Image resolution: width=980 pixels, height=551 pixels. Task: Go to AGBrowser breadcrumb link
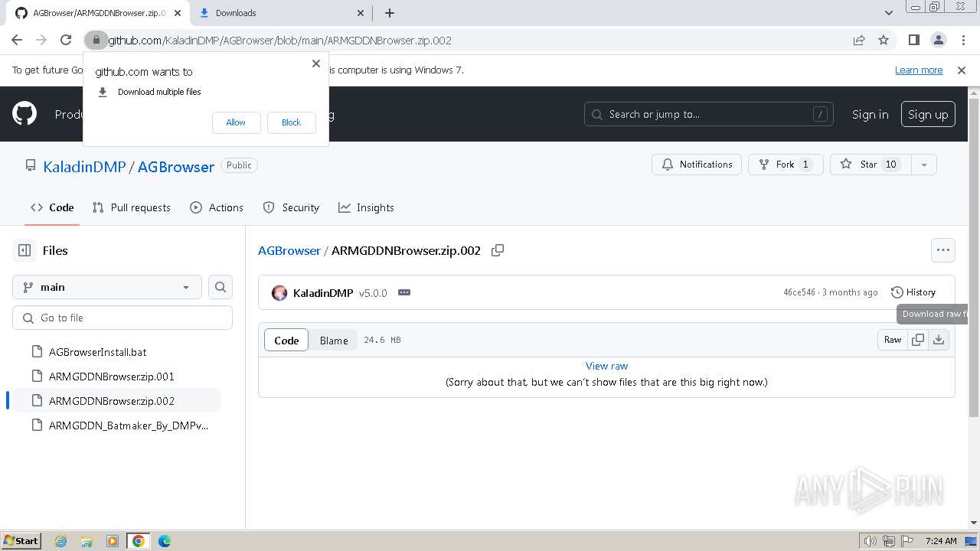pyautogui.click(x=289, y=250)
